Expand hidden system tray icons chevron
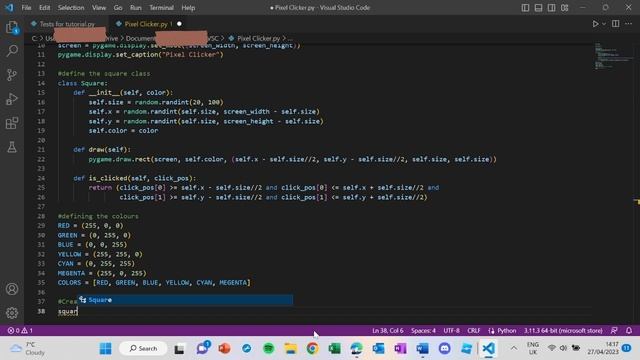 514,348
